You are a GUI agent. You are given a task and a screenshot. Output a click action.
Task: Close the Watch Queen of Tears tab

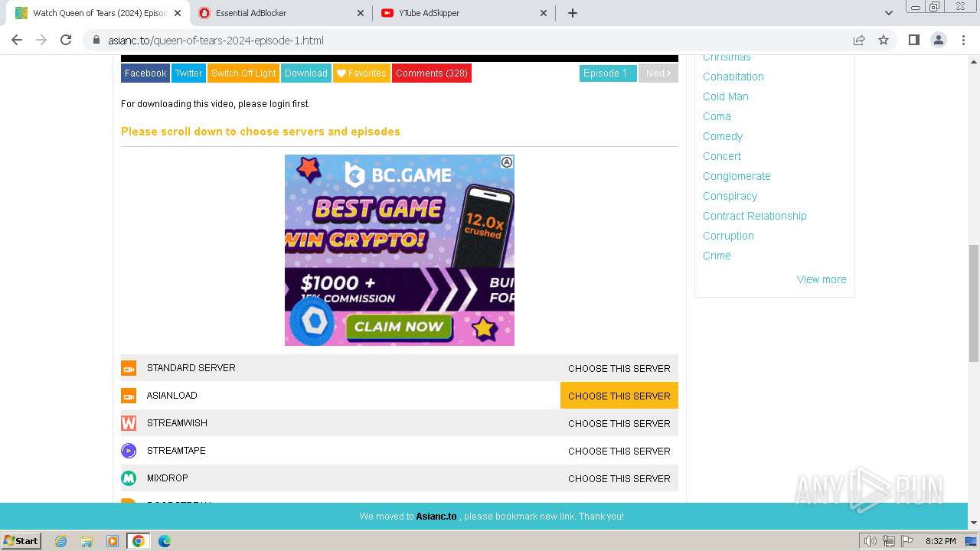(x=178, y=13)
